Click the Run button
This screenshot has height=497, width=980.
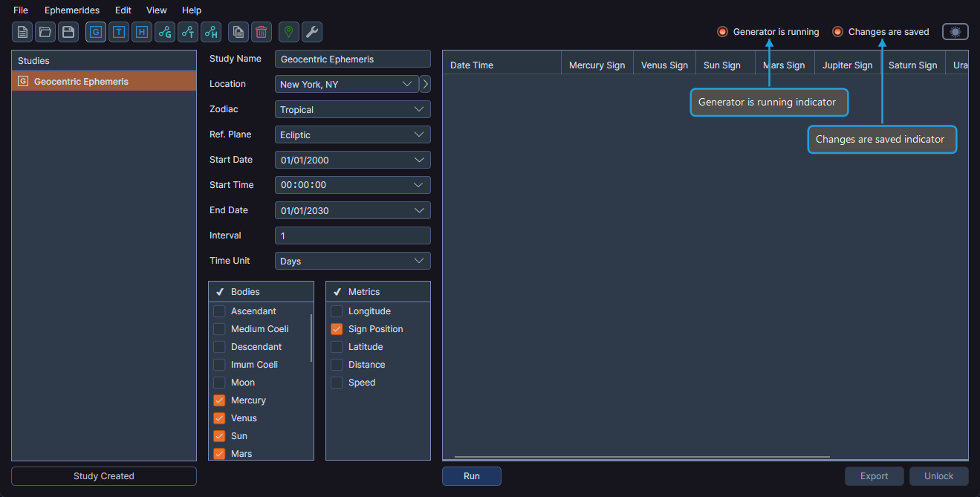(471, 475)
